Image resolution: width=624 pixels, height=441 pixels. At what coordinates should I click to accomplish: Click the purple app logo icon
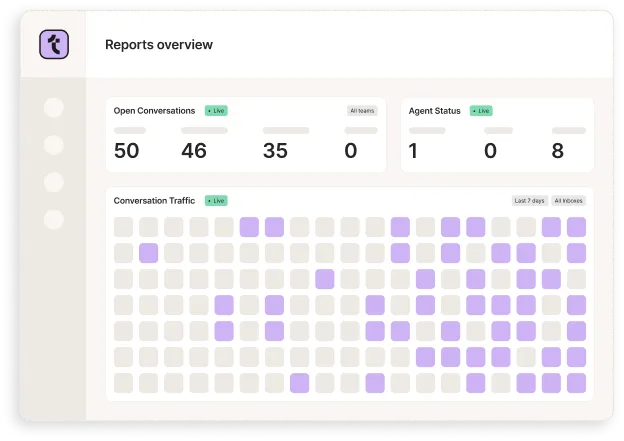click(x=53, y=45)
